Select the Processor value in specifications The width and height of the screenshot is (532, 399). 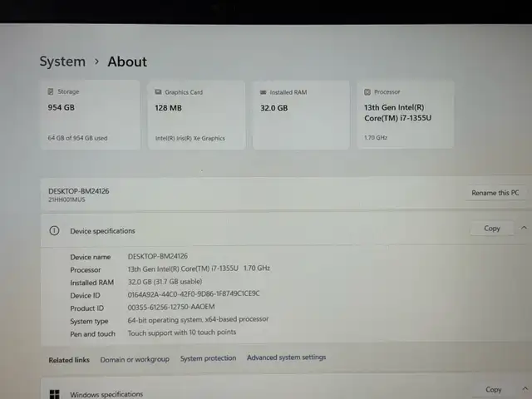(199, 268)
